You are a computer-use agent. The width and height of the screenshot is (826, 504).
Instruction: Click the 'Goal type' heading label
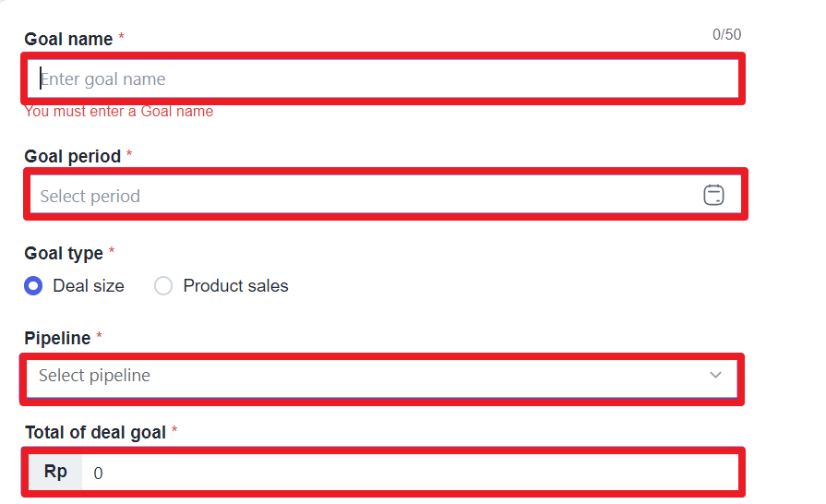pos(64,253)
